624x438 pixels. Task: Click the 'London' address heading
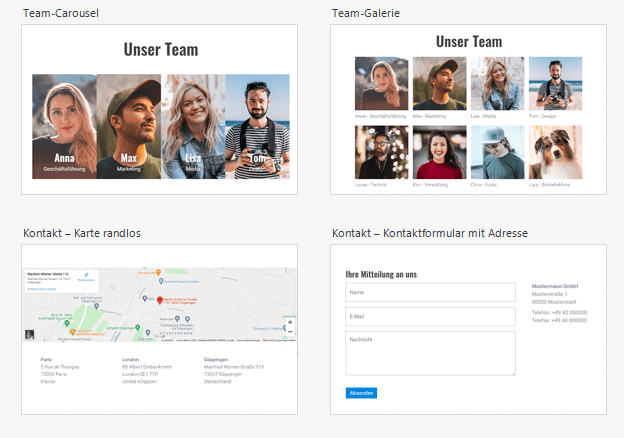pos(130,359)
